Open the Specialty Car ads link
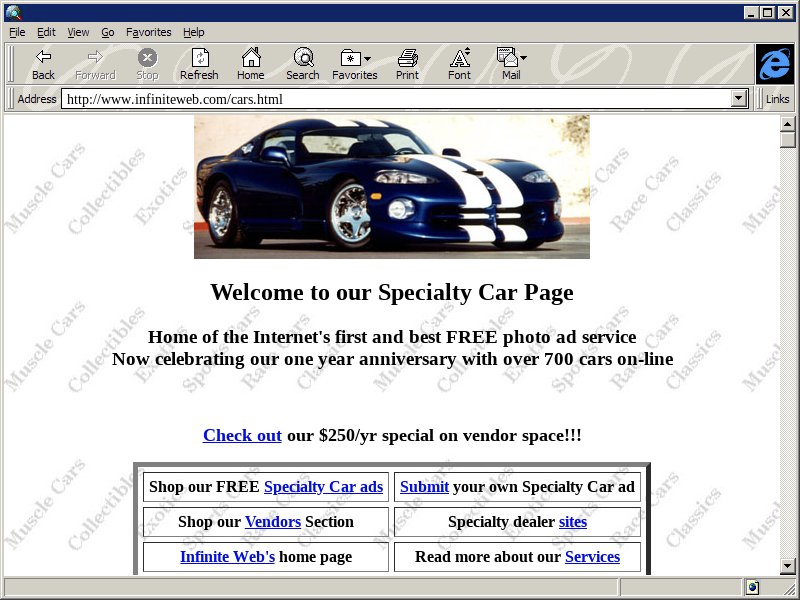 pos(323,487)
